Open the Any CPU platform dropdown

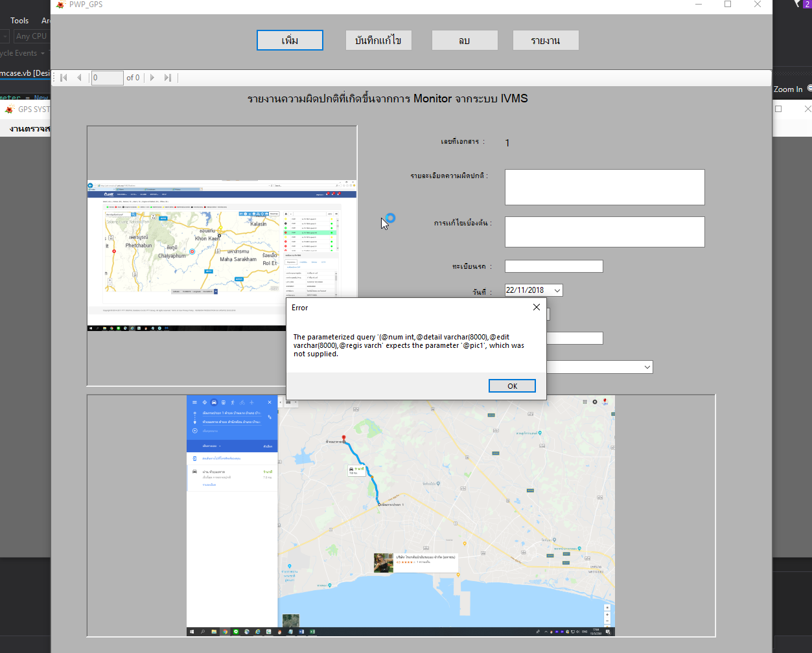point(31,36)
